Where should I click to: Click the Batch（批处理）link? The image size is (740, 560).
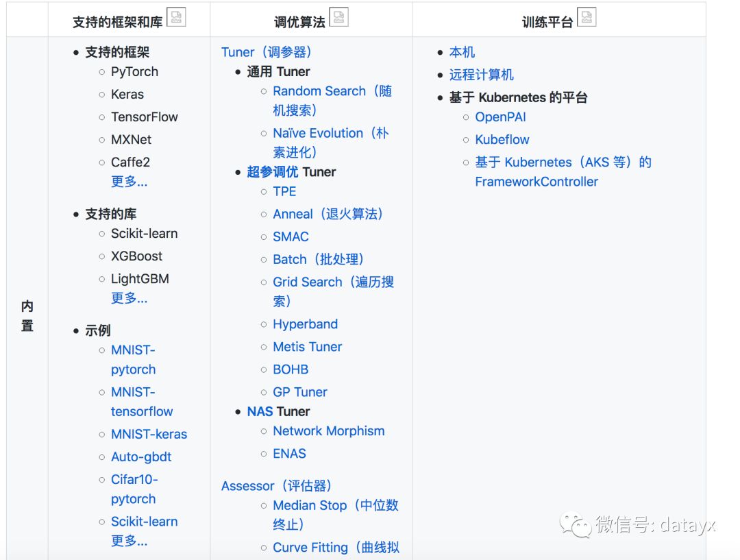click(x=319, y=259)
